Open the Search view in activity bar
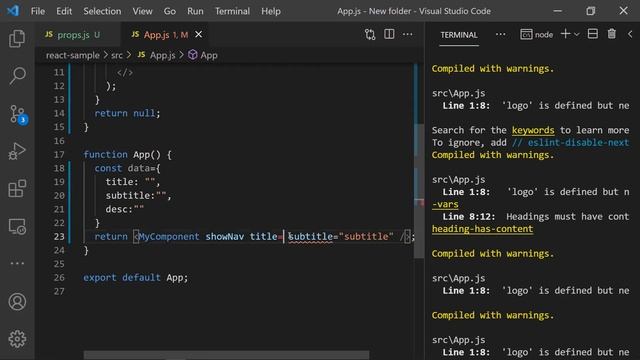 click(x=17, y=76)
